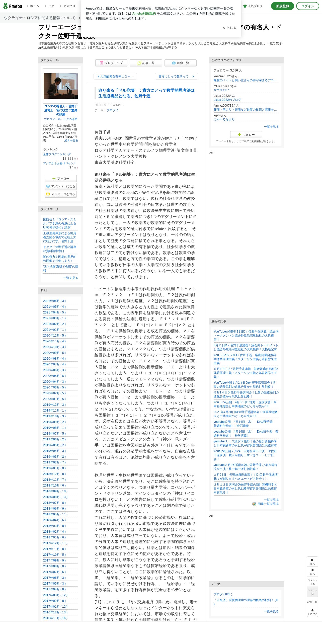The image size is (322, 644).
Task: Open follower kokoro73725's blog link
Action: pyautogui.click(x=245, y=80)
